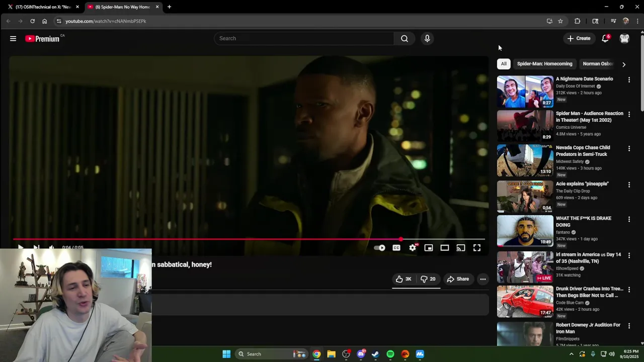Open Steam from the taskbar
The image size is (644, 362).
[x=375, y=354]
